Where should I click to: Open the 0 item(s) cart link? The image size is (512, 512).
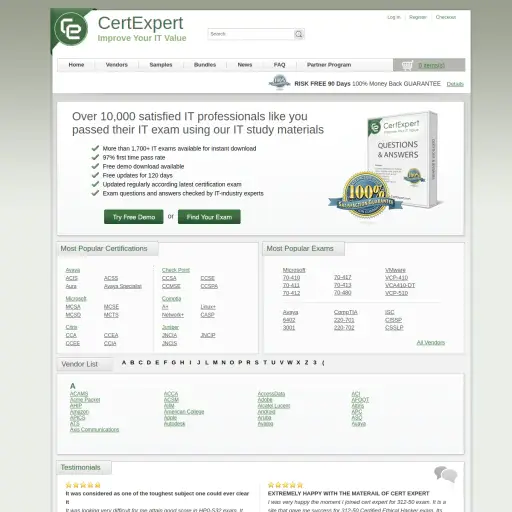pyautogui.click(x=431, y=65)
